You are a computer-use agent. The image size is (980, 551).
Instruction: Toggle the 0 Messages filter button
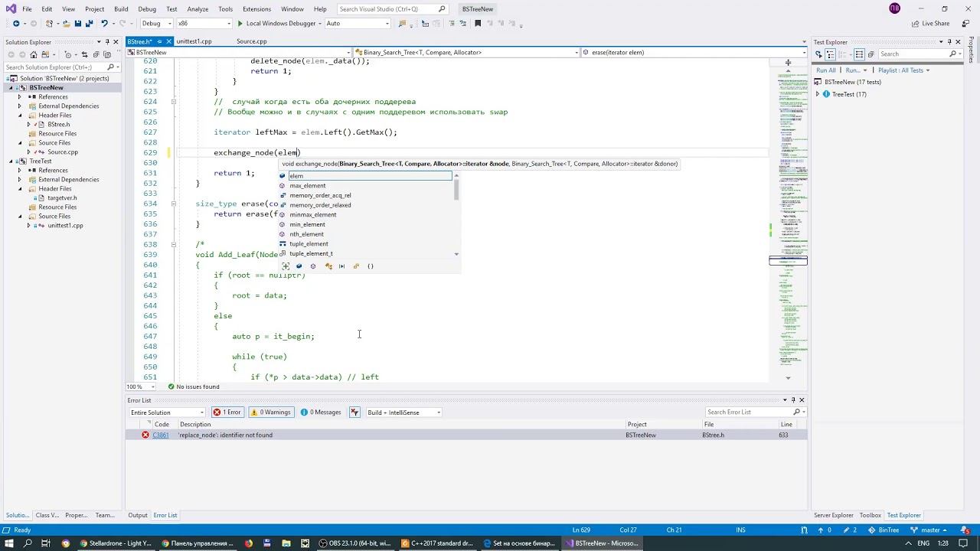click(x=321, y=412)
